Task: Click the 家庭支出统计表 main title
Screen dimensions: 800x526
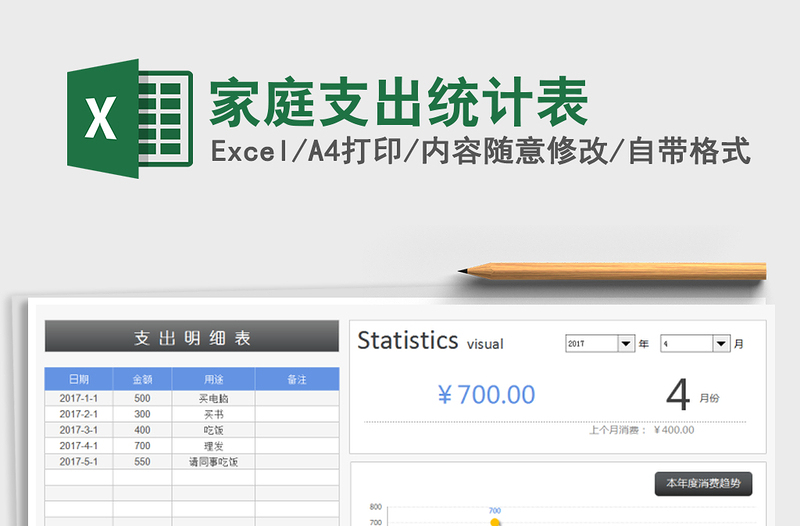Action: [x=399, y=102]
